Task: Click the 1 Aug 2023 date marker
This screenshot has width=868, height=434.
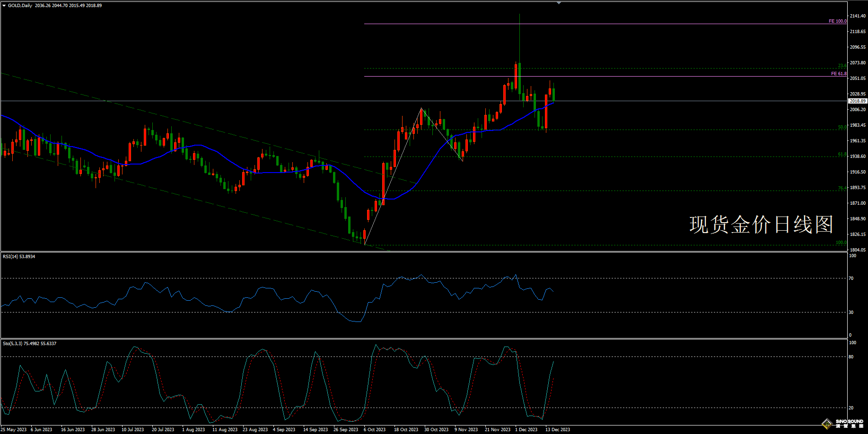Action: click(x=193, y=430)
